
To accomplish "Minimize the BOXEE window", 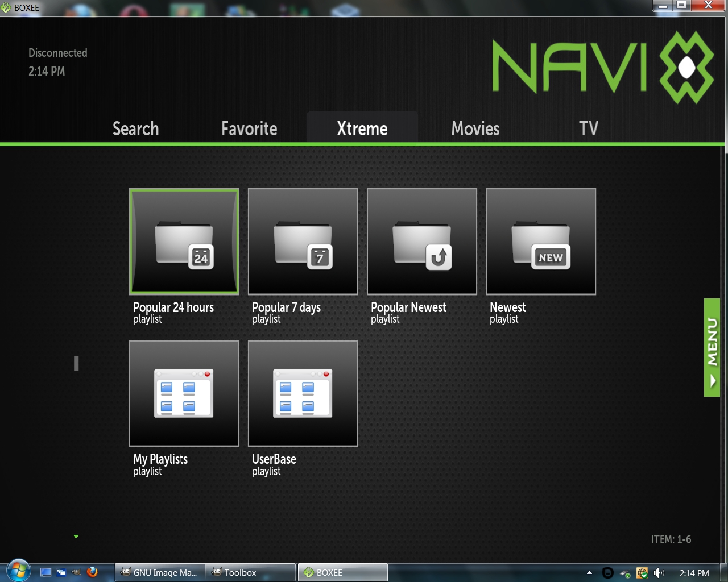I will click(x=663, y=6).
